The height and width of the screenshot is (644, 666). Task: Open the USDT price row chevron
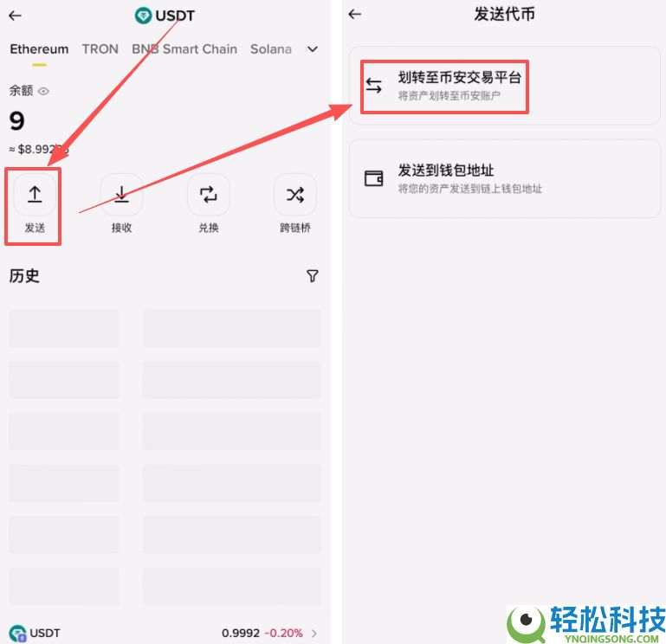pos(314,634)
